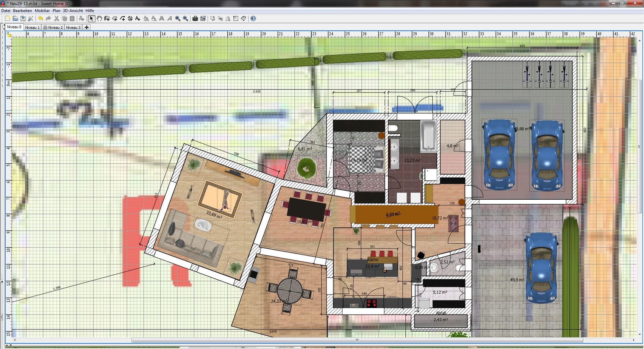Screen dimensions: 644x349
Task: Pick the create dimensions tool
Action: point(130,19)
